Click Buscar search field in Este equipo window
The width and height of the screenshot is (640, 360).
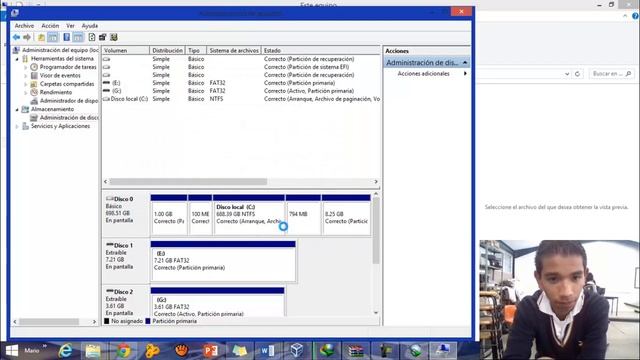click(x=611, y=74)
